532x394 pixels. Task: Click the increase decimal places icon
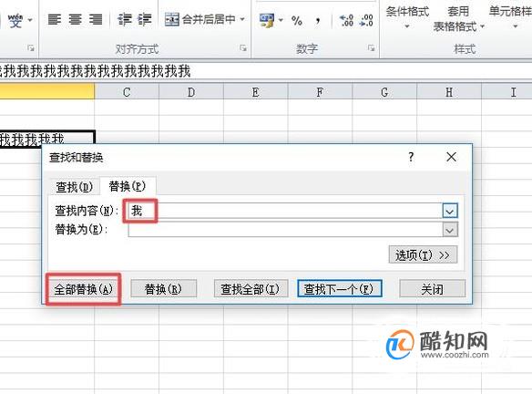[346, 21]
